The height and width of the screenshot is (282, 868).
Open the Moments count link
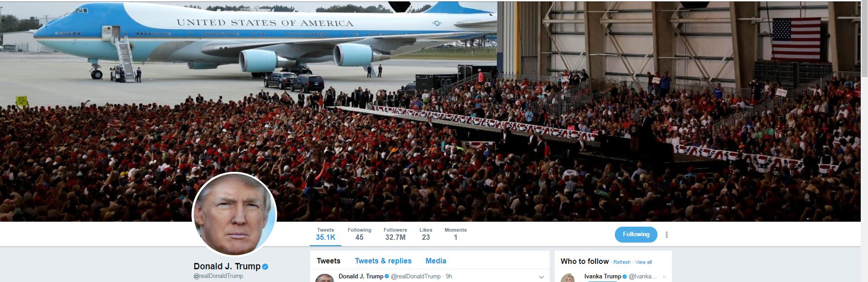(x=456, y=234)
